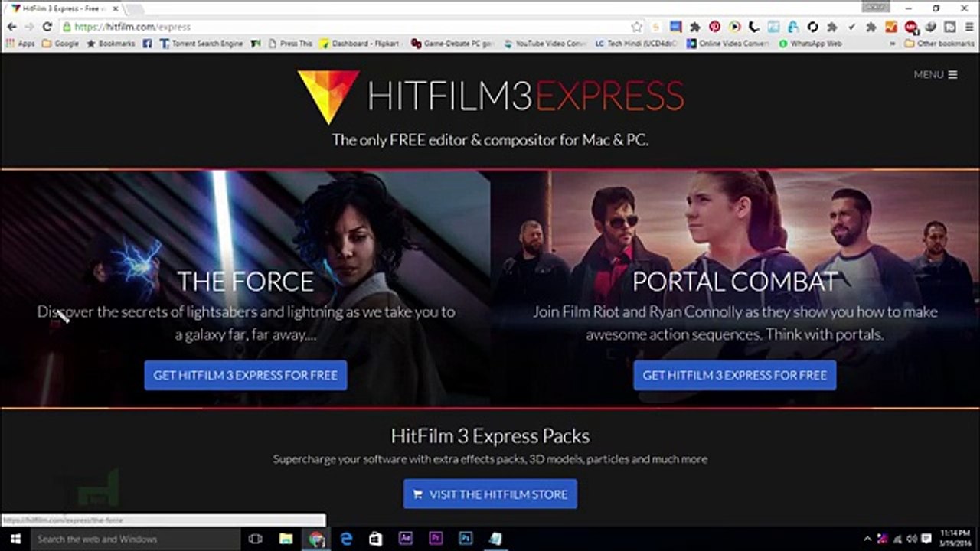Click THE FORCE banner heading
This screenshot has height=551, width=980.
tap(245, 282)
